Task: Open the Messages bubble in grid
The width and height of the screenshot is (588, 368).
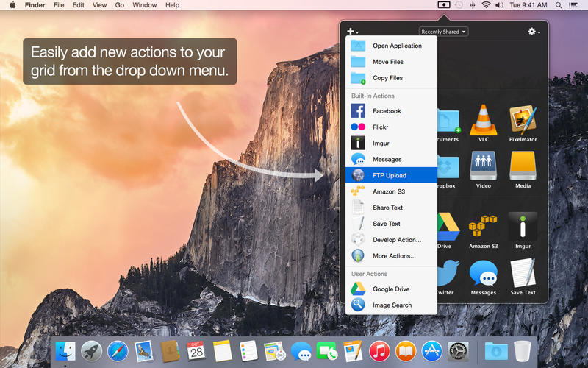Action: click(x=483, y=273)
